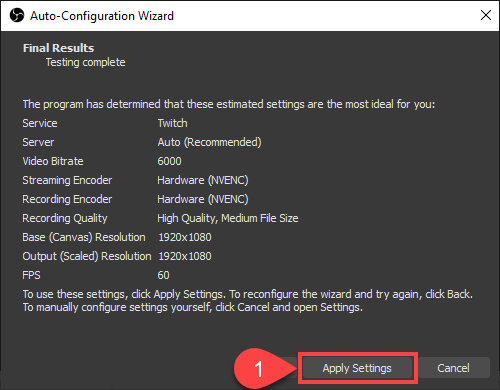Click the 'Streaming Encoder' label
This screenshot has width=500, height=390.
point(67,180)
